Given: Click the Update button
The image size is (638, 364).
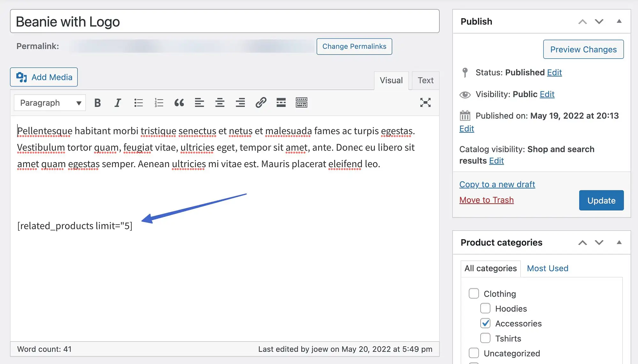Looking at the screenshot, I should tap(601, 200).
